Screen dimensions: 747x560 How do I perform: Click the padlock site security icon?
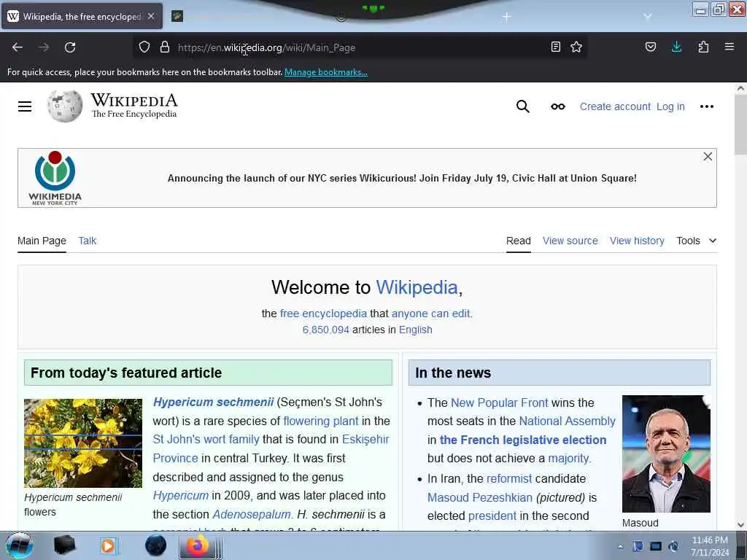165,47
